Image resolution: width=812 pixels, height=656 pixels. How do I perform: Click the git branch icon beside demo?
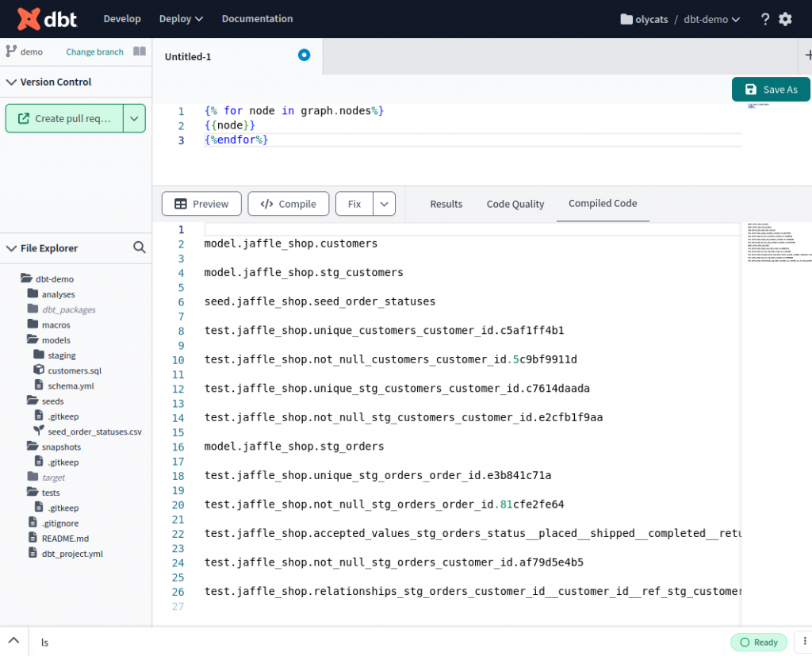click(x=11, y=52)
